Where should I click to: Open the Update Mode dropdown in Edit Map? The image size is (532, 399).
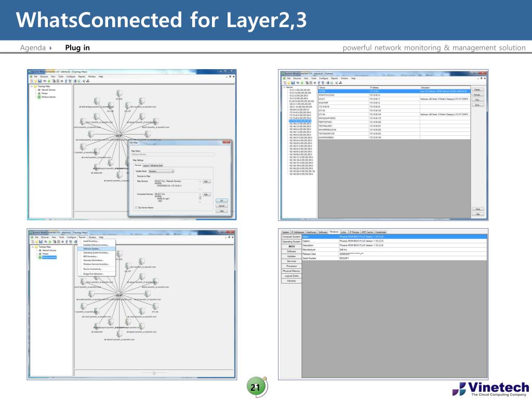tap(162, 171)
